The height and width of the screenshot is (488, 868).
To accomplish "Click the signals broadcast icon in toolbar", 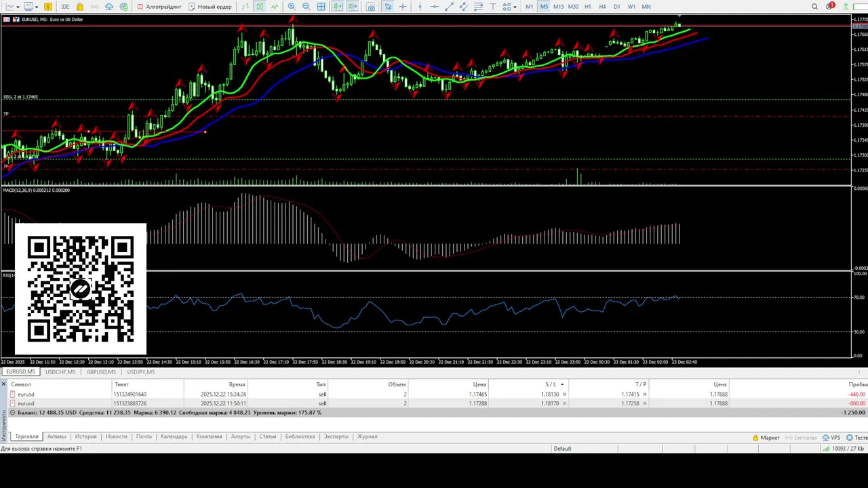I will click(x=95, y=7).
